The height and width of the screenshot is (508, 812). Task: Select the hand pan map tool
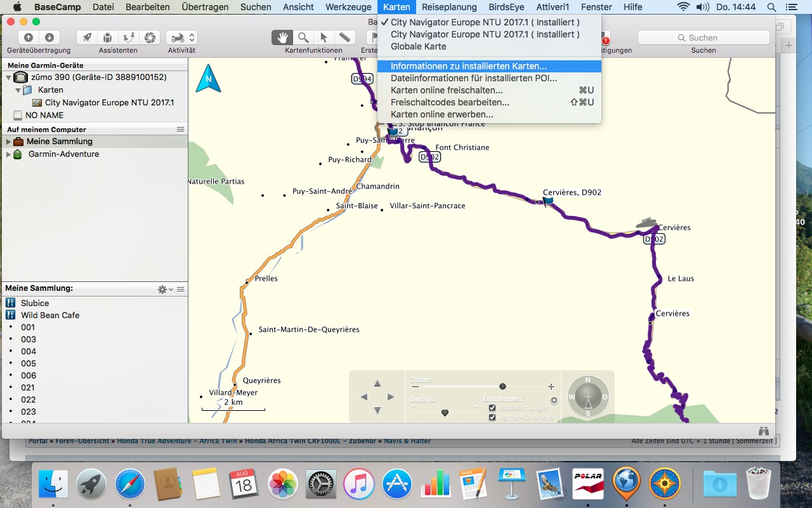(x=282, y=37)
